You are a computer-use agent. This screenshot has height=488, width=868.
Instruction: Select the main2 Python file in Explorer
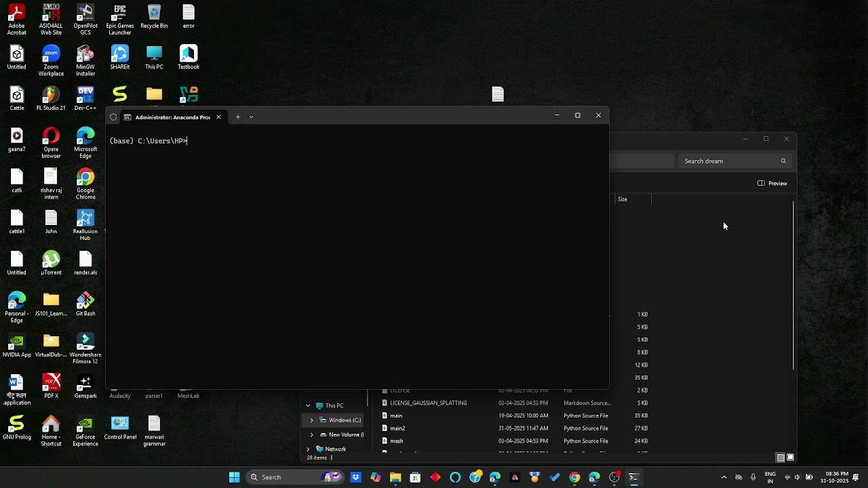pyautogui.click(x=515, y=428)
